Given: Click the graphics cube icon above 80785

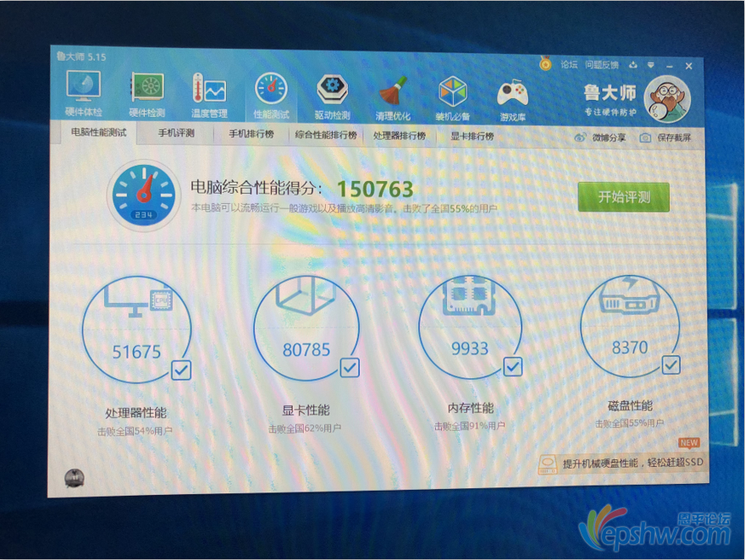Looking at the screenshot, I should (x=306, y=294).
